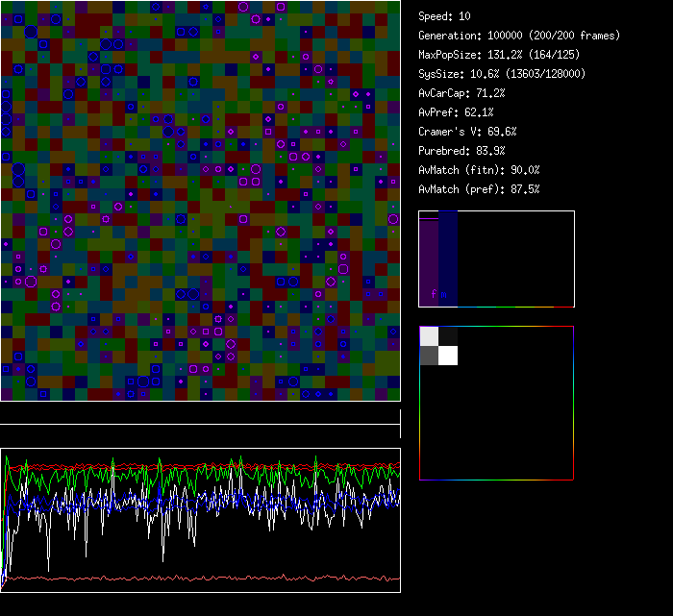Click the AvMatch (pref) line

point(479,189)
